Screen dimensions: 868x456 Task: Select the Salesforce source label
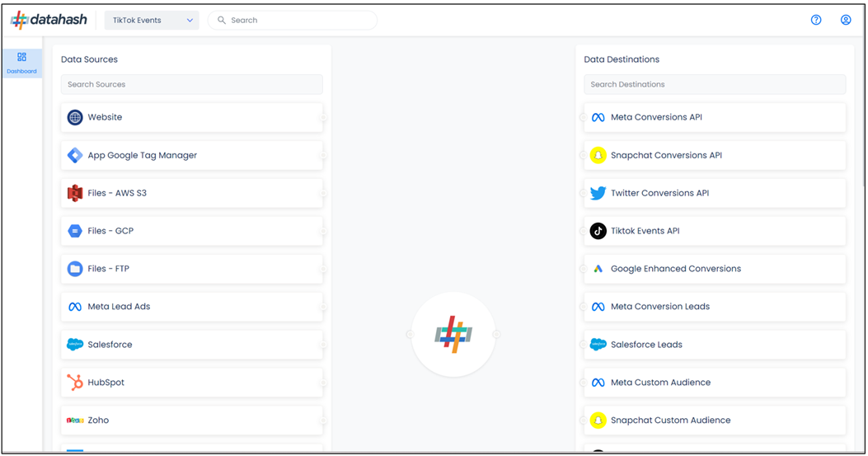point(110,345)
